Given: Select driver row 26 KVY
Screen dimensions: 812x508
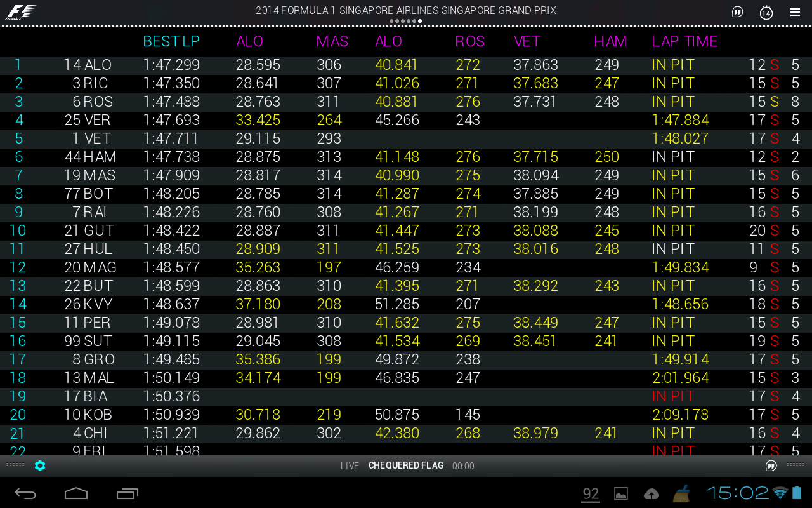Looking at the screenshot, I should [406, 304].
